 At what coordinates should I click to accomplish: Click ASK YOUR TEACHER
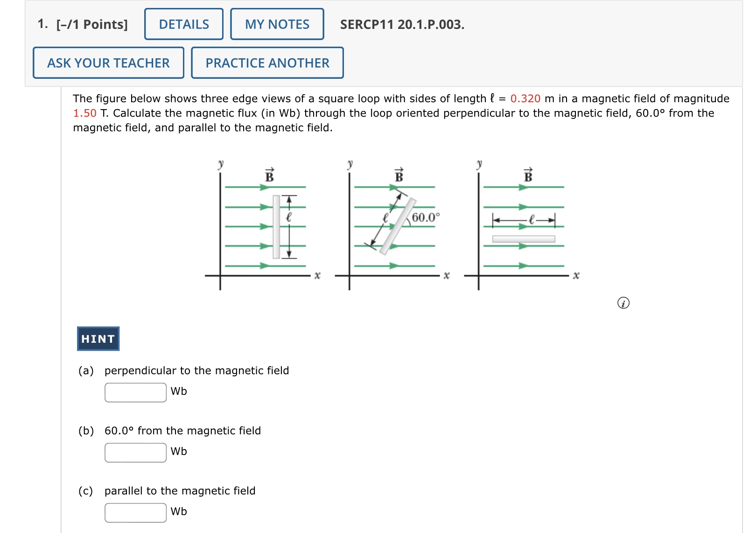point(108,63)
